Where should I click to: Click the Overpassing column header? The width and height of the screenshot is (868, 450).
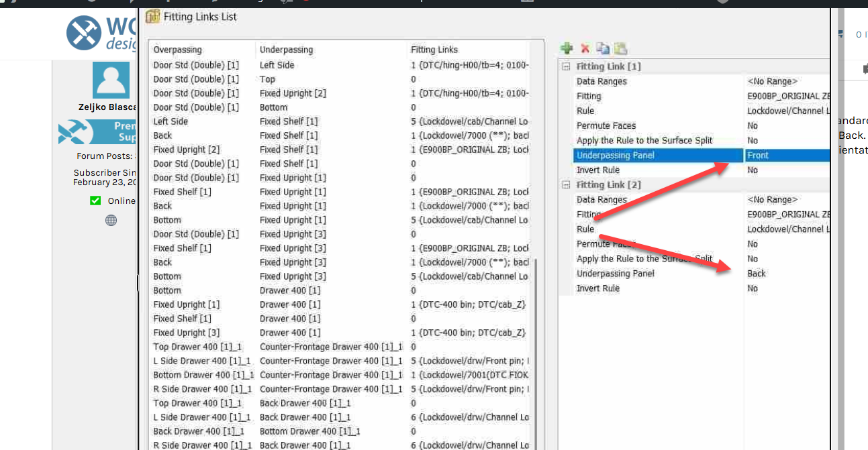pos(177,50)
